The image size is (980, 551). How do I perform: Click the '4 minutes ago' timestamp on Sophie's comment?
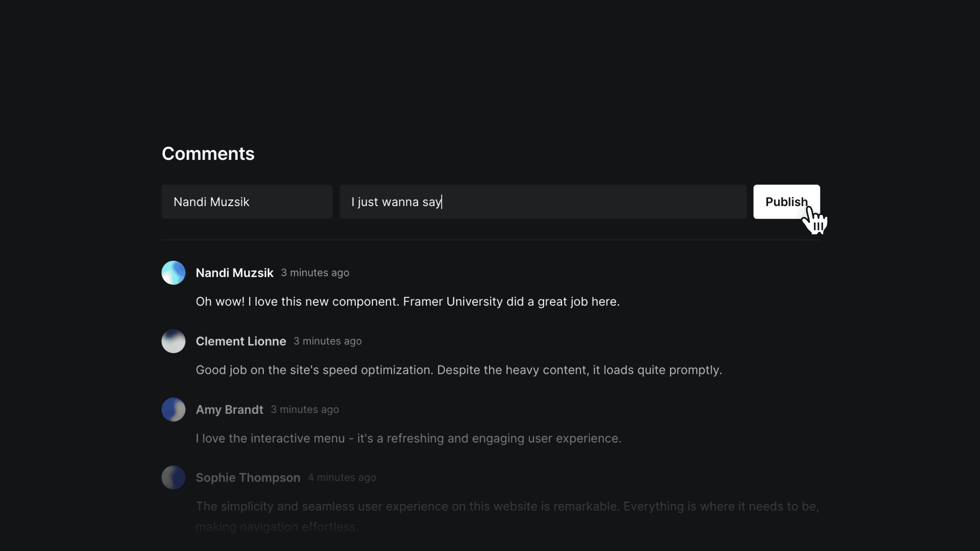[x=342, y=477]
